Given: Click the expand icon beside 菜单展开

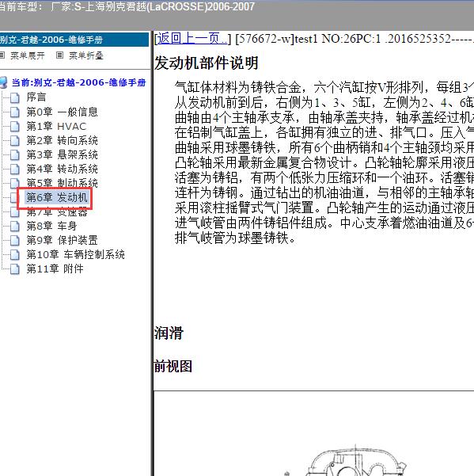Looking at the screenshot, I should coord(2,55).
